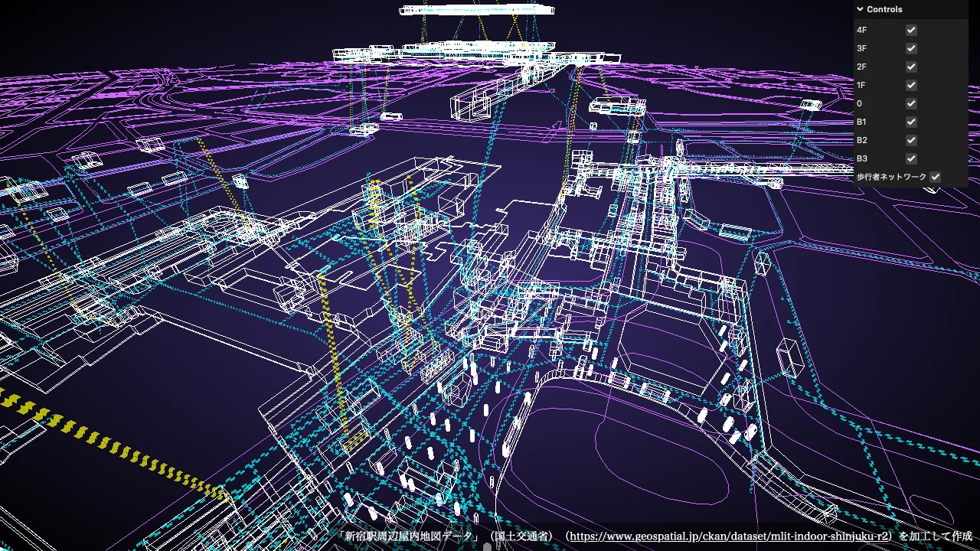The width and height of the screenshot is (980, 551).
Task: Disable the B1 basement layer
Action: click(910, 122)
